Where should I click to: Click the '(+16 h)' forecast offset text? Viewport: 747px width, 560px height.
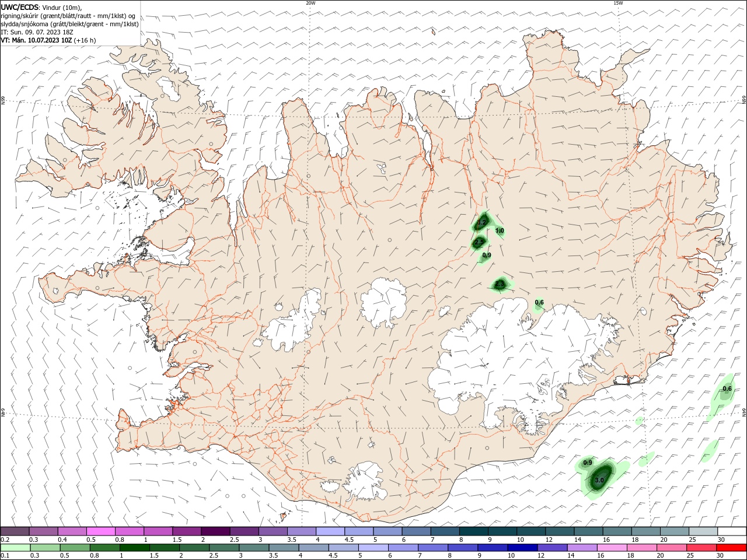tap(85, 40)
